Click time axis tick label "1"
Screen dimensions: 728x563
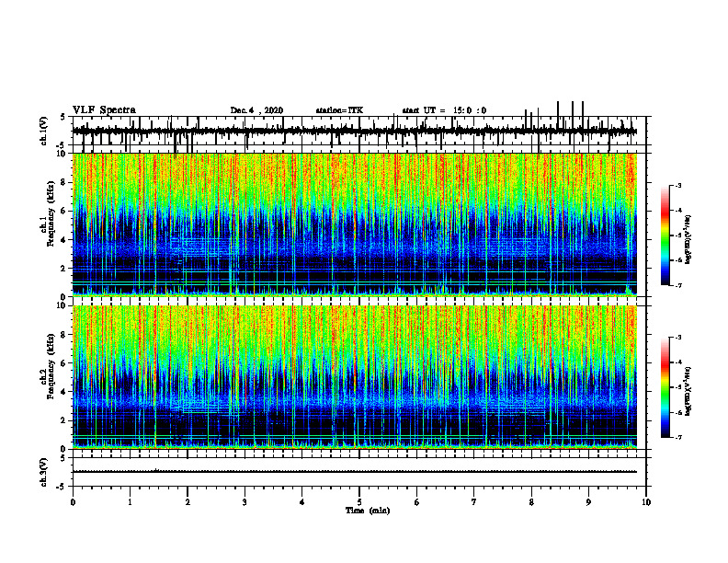point(130,502)
